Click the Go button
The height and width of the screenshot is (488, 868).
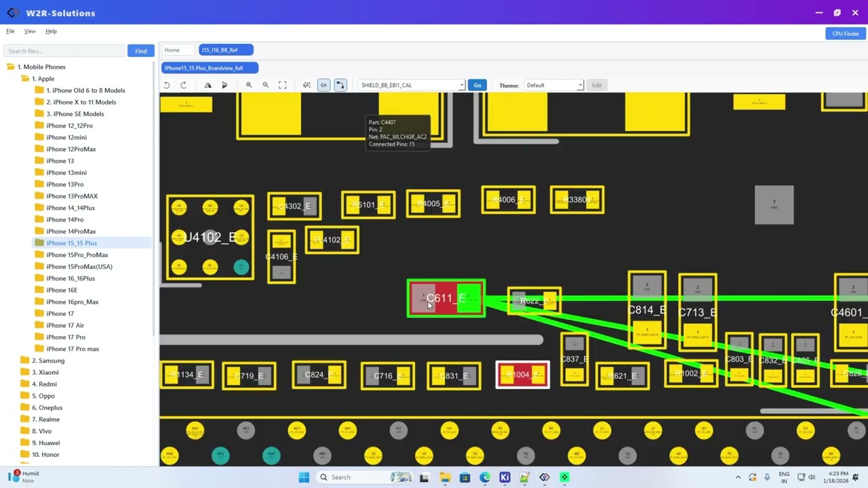click(x=477, y=85)
